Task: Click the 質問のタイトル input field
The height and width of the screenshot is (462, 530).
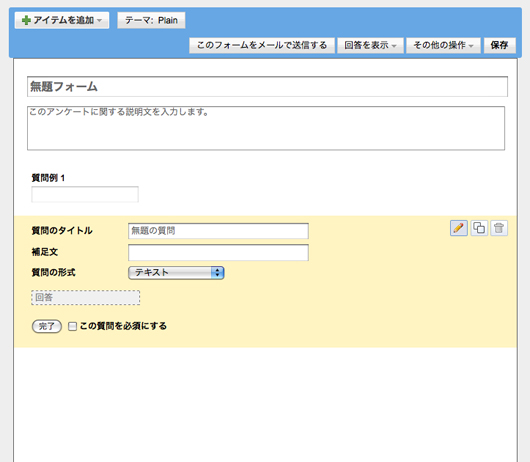Action: point(218,231)
